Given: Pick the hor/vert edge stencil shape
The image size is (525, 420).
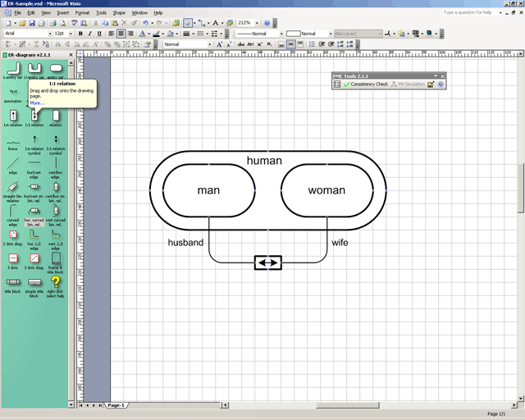Looking at the screenshot, I should click(34, 162).
